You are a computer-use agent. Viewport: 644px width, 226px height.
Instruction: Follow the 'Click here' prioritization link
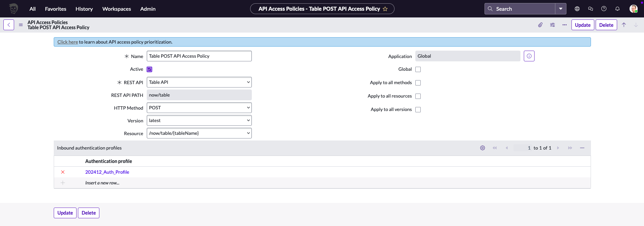coord(67,42)
